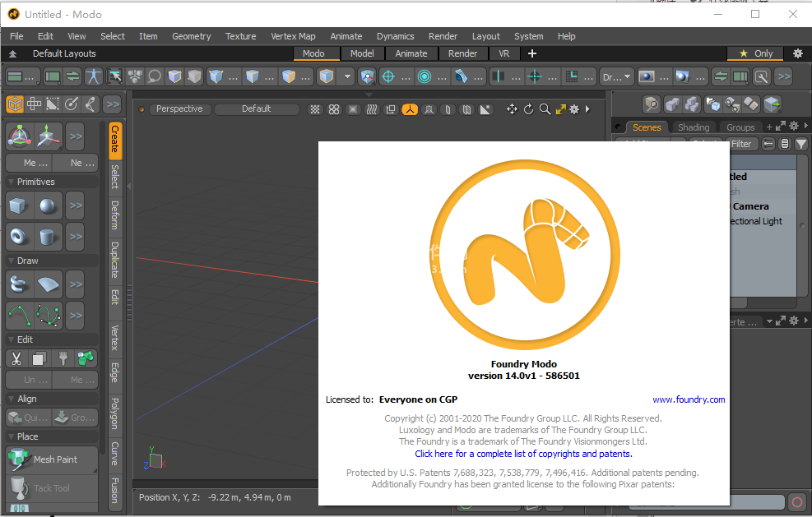Screen dimensions: 812x517
Task: Add a new layout tab with plus
Action: pyautogui.click(x=531, y=53)
